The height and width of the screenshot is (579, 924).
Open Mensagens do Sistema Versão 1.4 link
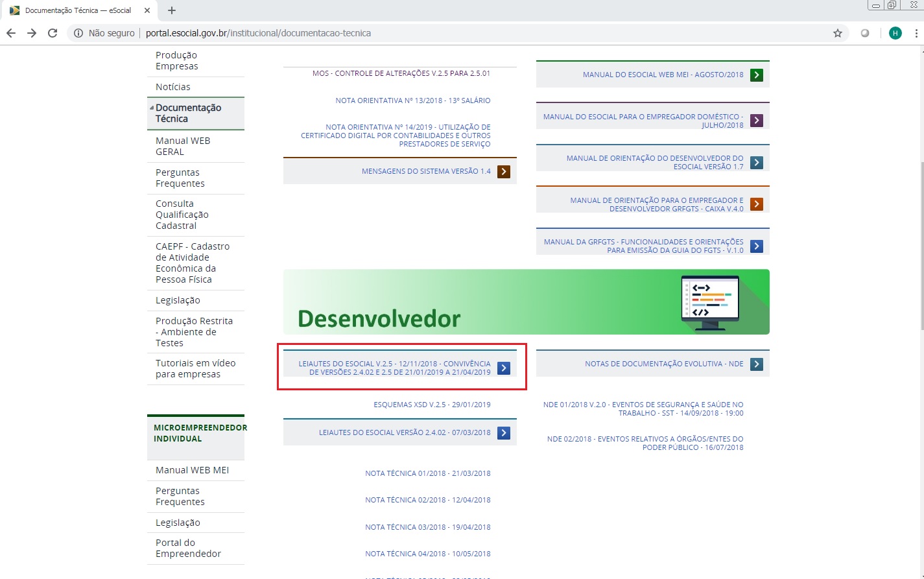[426, 171]
